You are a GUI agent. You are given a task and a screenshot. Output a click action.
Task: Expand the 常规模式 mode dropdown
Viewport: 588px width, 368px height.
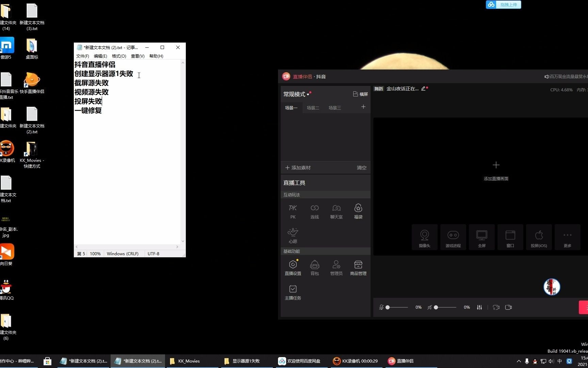tap(296, 94)
